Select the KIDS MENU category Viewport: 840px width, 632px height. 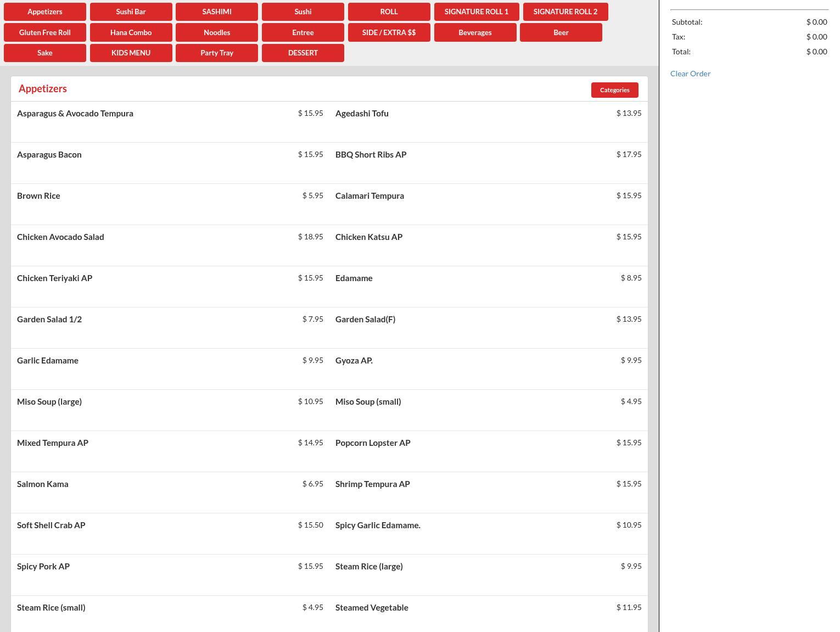pyautogui.click(x=131, y=53)
